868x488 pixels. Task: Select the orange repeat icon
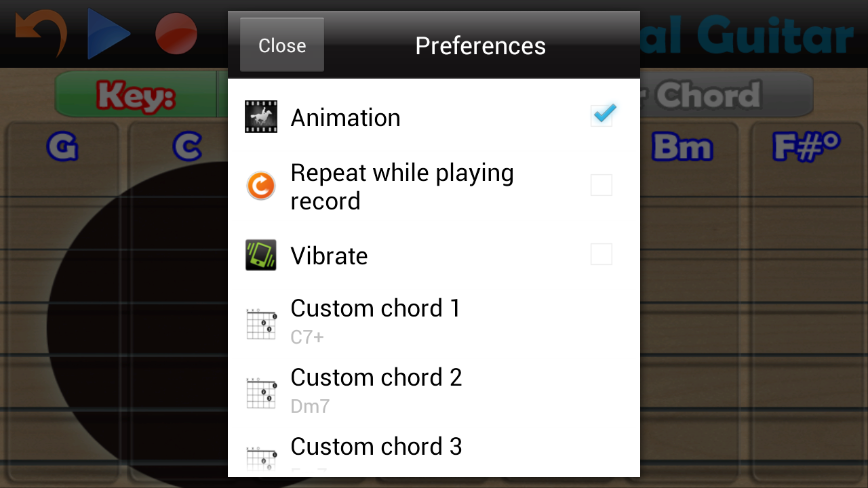(x=261, y=185)
